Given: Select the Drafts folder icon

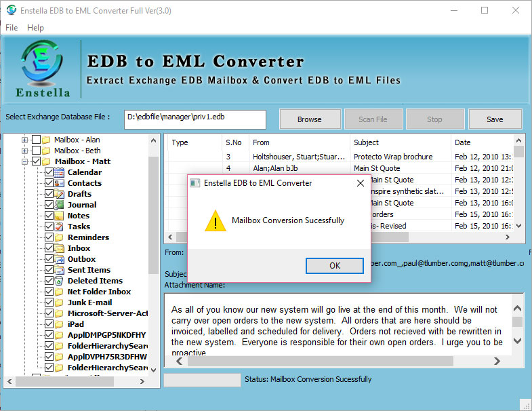Looking at the screenshot, I should pyautogui.click(x=60, y=194).
